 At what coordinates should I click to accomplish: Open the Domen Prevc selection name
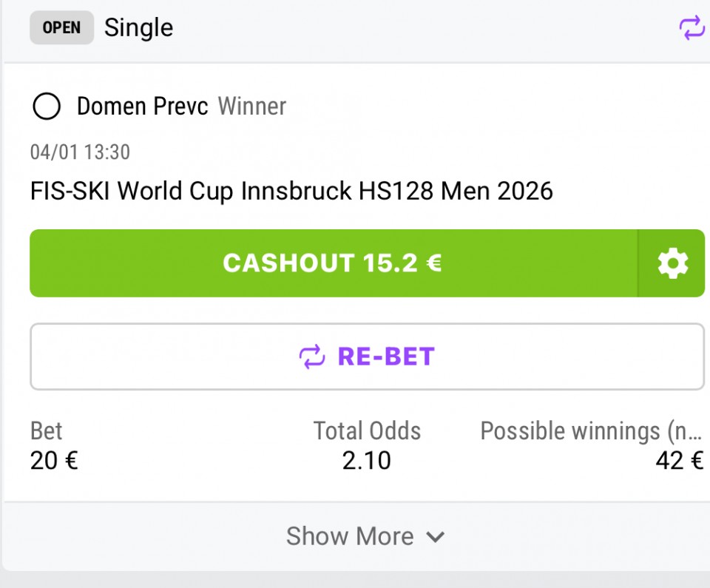143,107
